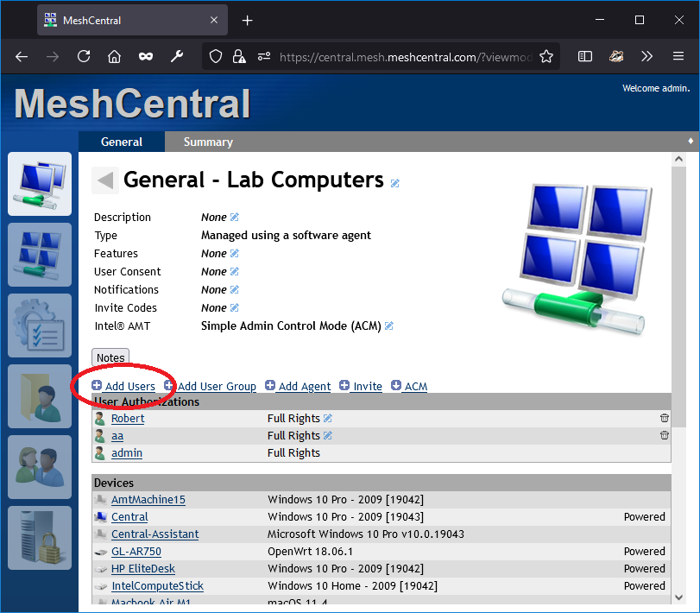Open the Firefox application menu
Screen dimensions: 700x613
[x=679, y=56]
